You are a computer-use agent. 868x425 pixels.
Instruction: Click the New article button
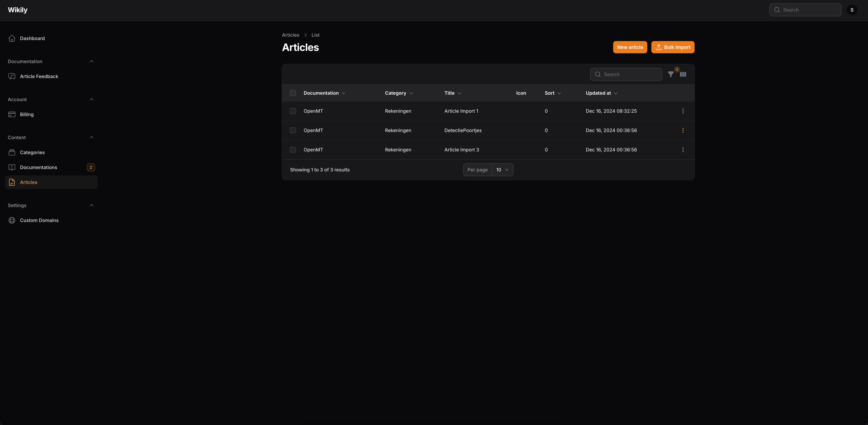point(630,47)
